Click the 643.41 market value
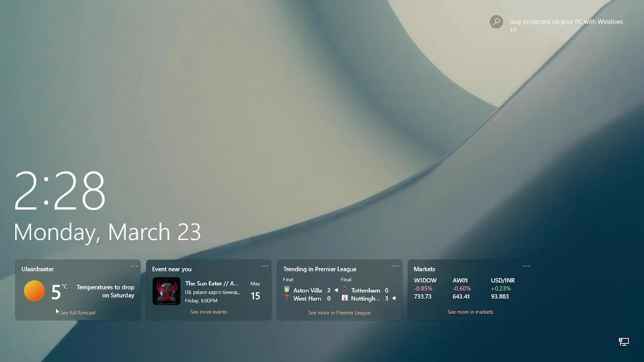The image size is (644, 362). click(461, 297)
